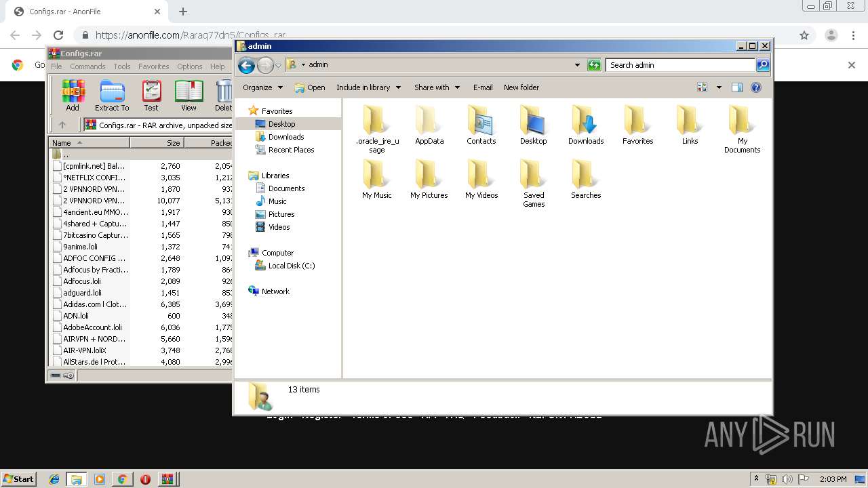Viewport: 868px width, 488px height.
Task: Toggle the preview pane button
Action: [x=737, y=87]
